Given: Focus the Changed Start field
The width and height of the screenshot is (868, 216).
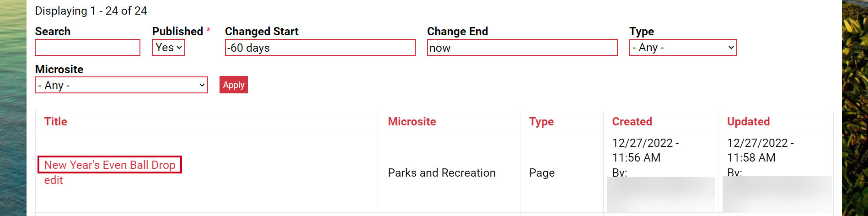Looking at the screenshot, I should tap(320, 48).
